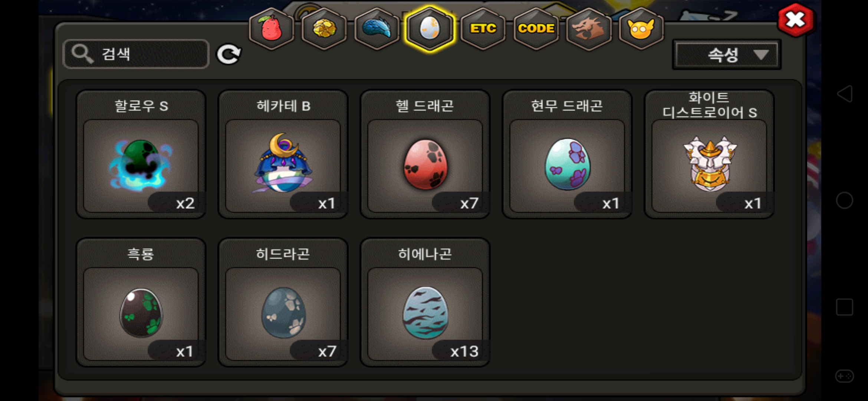Screen dimensions: 868x401
Task: Select the 할로우 S egg item
Action: (141, 154)
